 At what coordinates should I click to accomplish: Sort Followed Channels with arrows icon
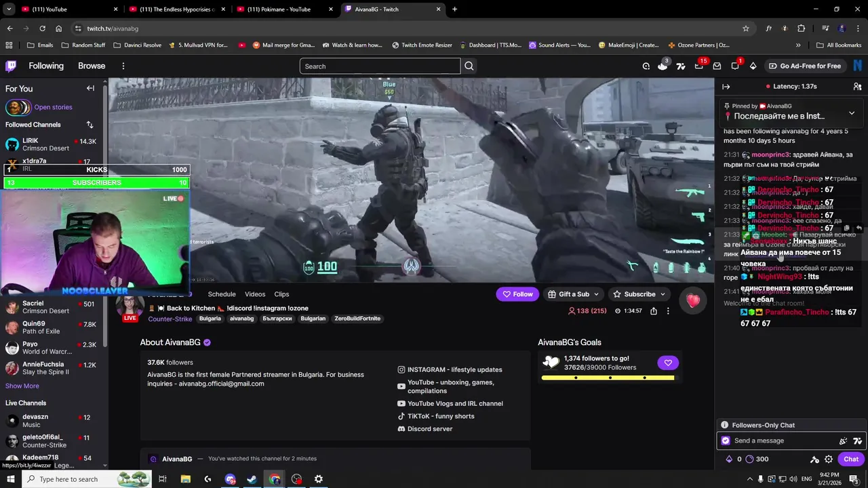point(90,125)
